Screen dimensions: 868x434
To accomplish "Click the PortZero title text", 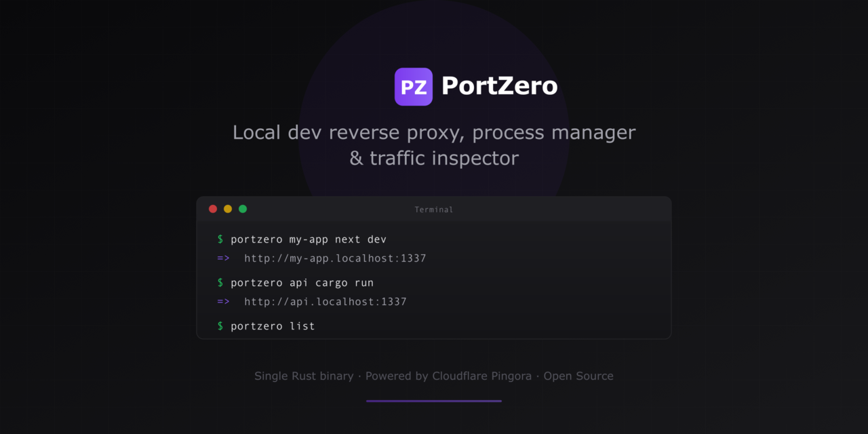I will pos(499,86).
